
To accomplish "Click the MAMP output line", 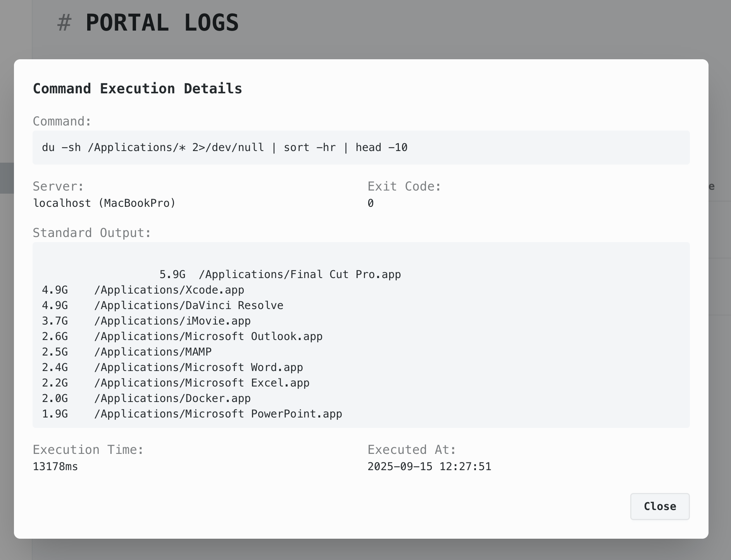I will click(127, 352).
